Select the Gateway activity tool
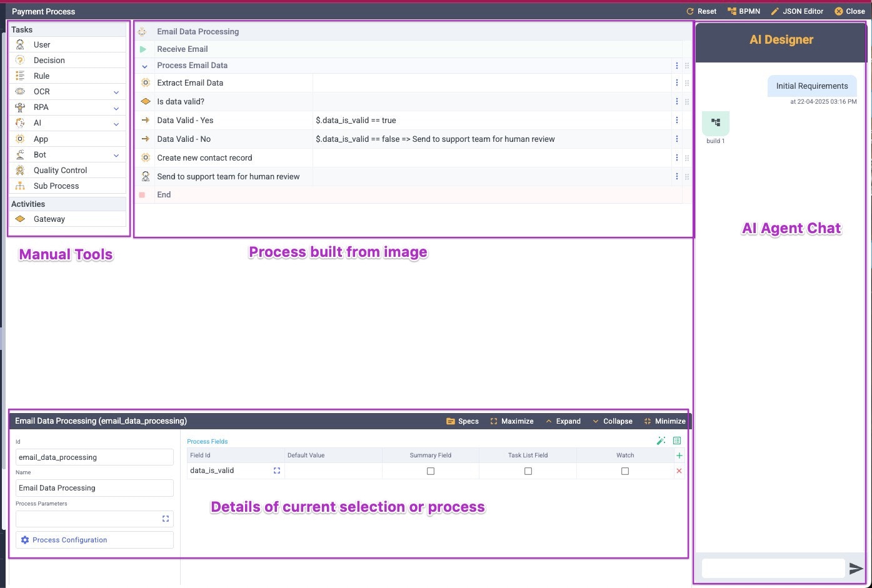The width and height of the screenshot is (872, 588). 49,219
